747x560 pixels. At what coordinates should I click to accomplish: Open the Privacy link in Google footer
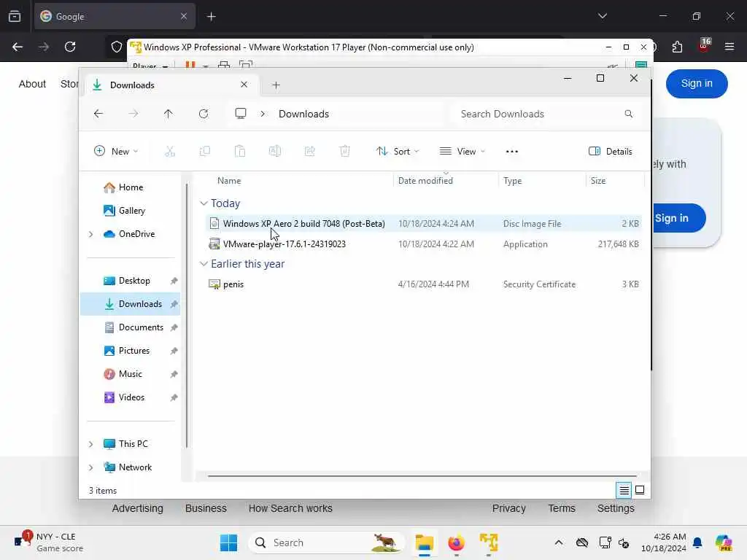(508, 508)
